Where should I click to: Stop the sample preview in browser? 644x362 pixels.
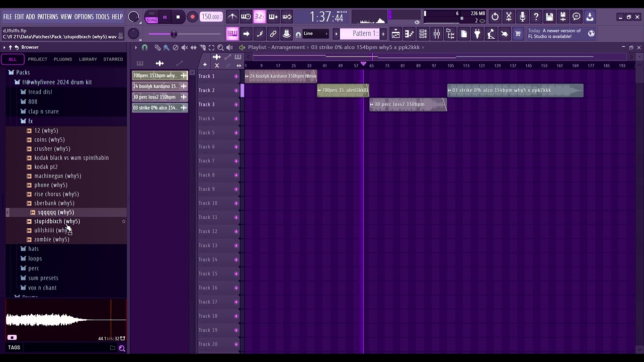point(12,338)
